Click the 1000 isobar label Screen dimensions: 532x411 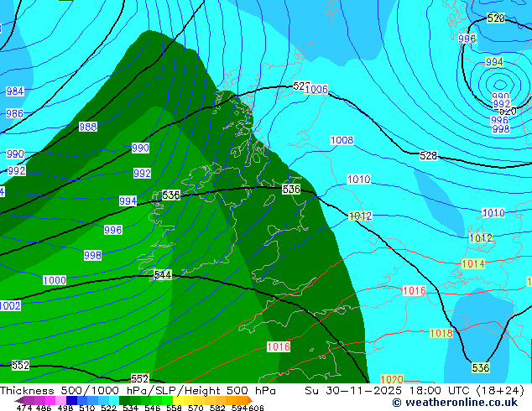tap(55, 280)
